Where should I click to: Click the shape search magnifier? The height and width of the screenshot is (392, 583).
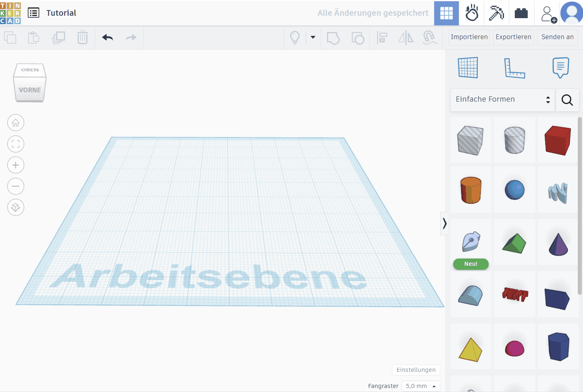pyautogui.click(x=567, y=100)
